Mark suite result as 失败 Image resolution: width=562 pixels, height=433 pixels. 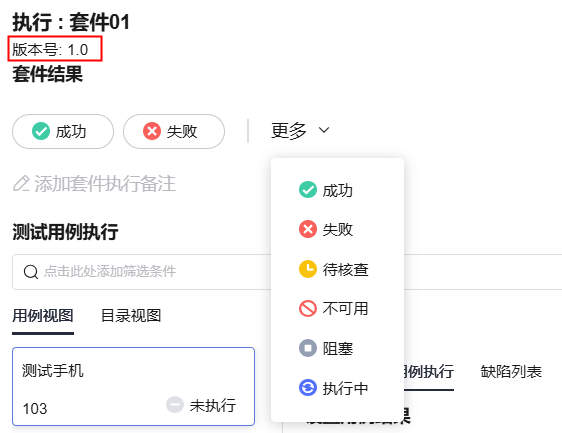click(174, 132)
